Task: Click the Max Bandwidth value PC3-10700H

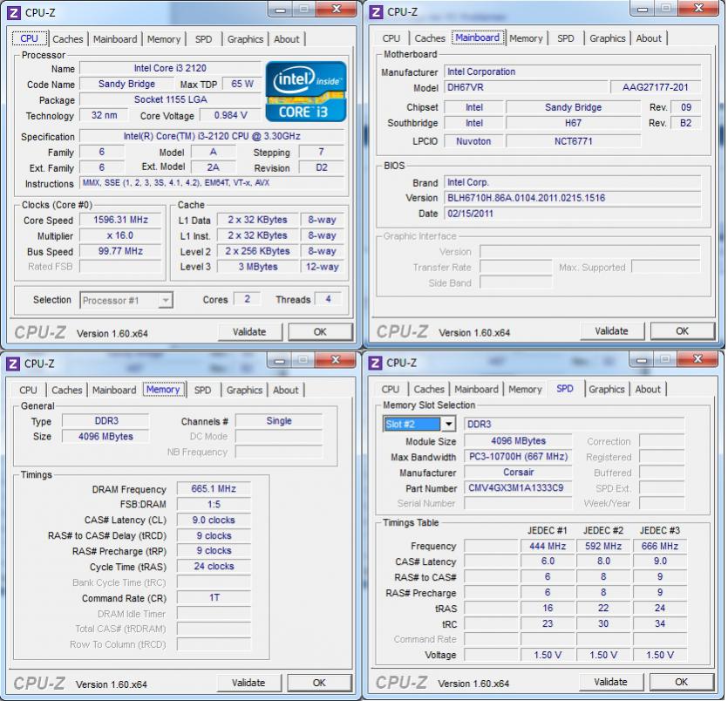Action: coord(518,456)
